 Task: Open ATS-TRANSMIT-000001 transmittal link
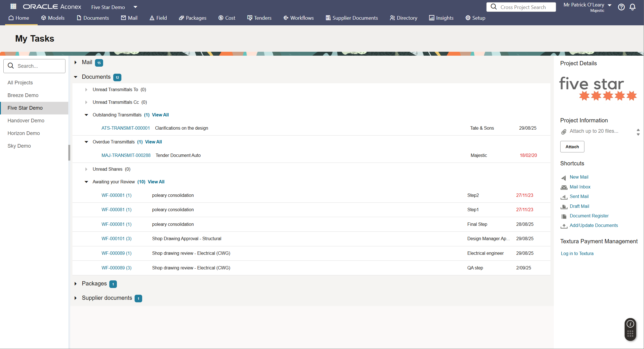[x=126, y=128]
